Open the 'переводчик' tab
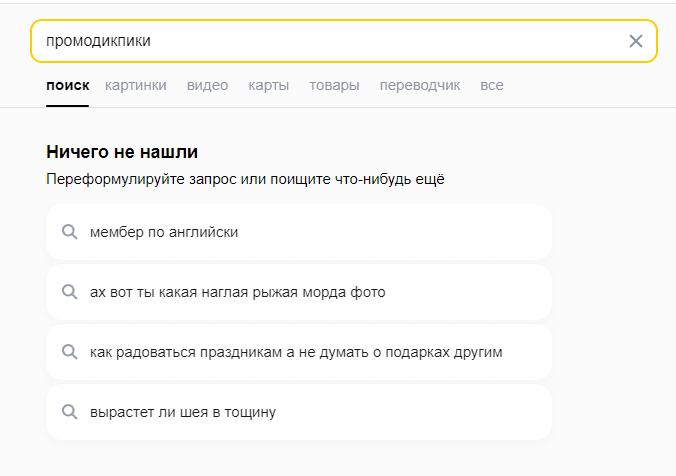676x476 pixels. pyautogui.click(x=420, y=85)
